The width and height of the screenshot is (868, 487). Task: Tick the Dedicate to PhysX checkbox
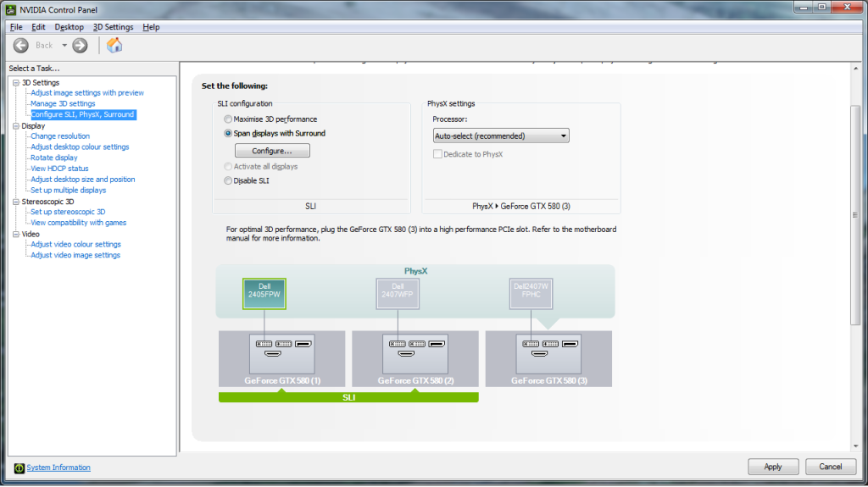pyautogui.click(x=437, y=154)
